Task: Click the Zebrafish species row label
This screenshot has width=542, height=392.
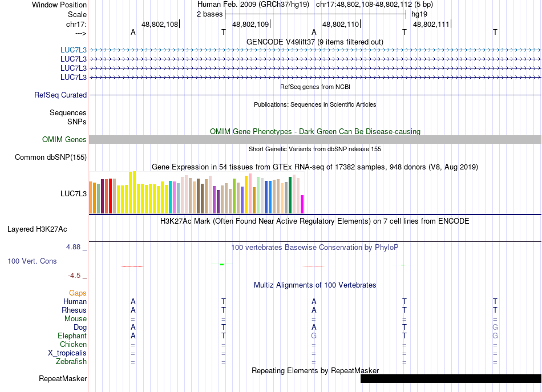Action: tap(71, 362)
